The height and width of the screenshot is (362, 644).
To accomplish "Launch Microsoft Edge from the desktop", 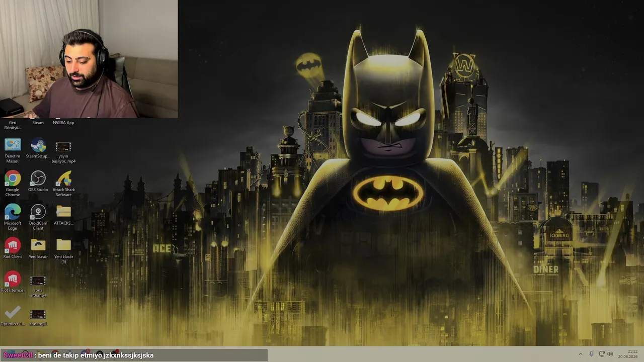I will tap(13, 217).
